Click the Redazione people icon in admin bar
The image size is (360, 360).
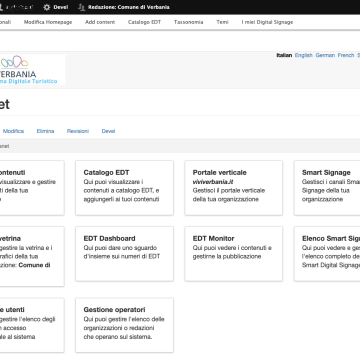tap(81, 7)
